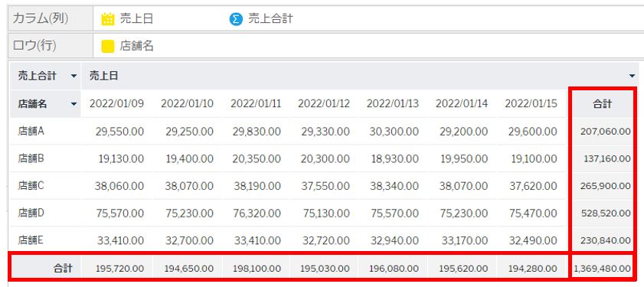The height and width of the screenshot is (287, 644).
Task: Click the 合計 total row label
Action: pyautogui.click(x=63, y=269)
